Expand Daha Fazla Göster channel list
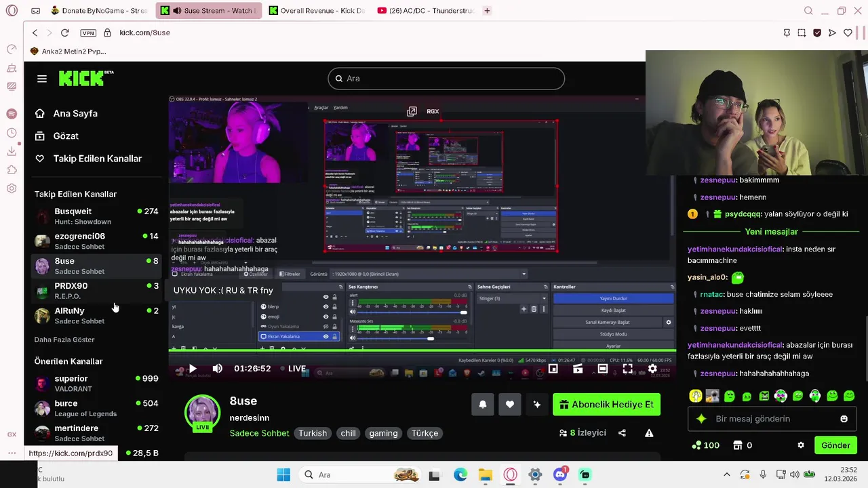This screenshot has width=868, height=488. pyautogui.click(x=64, y=340)
